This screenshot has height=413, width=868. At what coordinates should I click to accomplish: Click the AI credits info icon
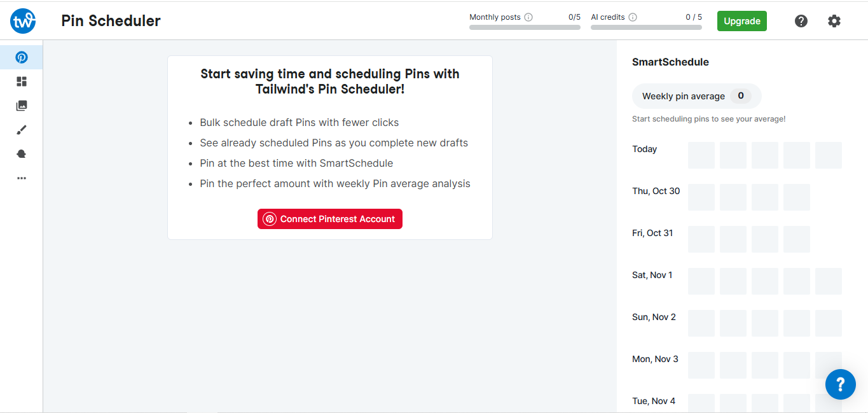633,17
